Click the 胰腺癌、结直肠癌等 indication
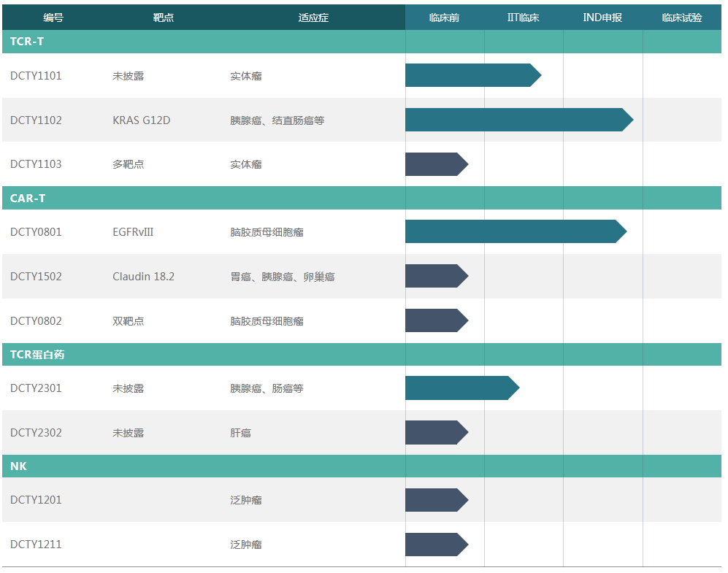The width and height of the screenshot is (728, 573). [277, 120]
